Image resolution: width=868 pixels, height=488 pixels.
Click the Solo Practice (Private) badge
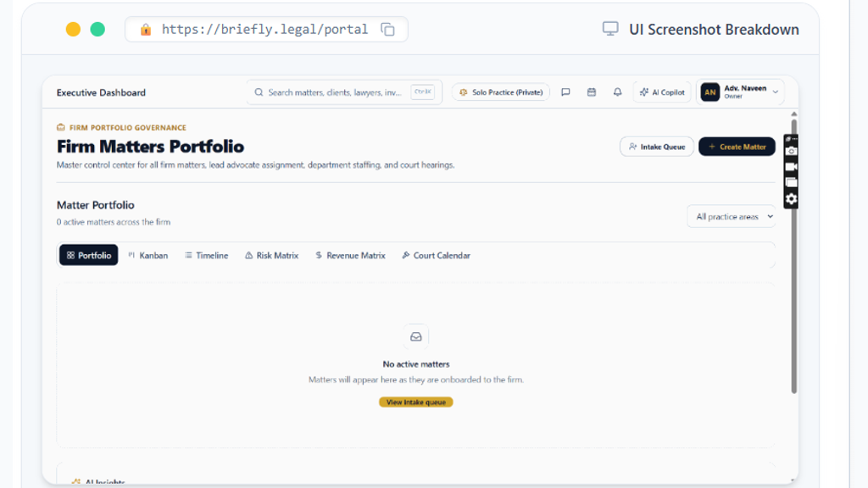(501, 92)
